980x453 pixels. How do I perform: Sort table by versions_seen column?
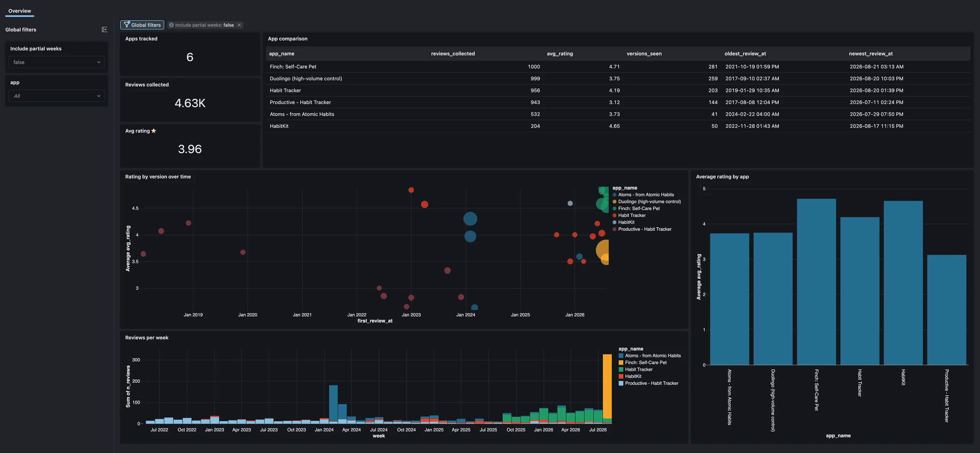coord(644,54)
